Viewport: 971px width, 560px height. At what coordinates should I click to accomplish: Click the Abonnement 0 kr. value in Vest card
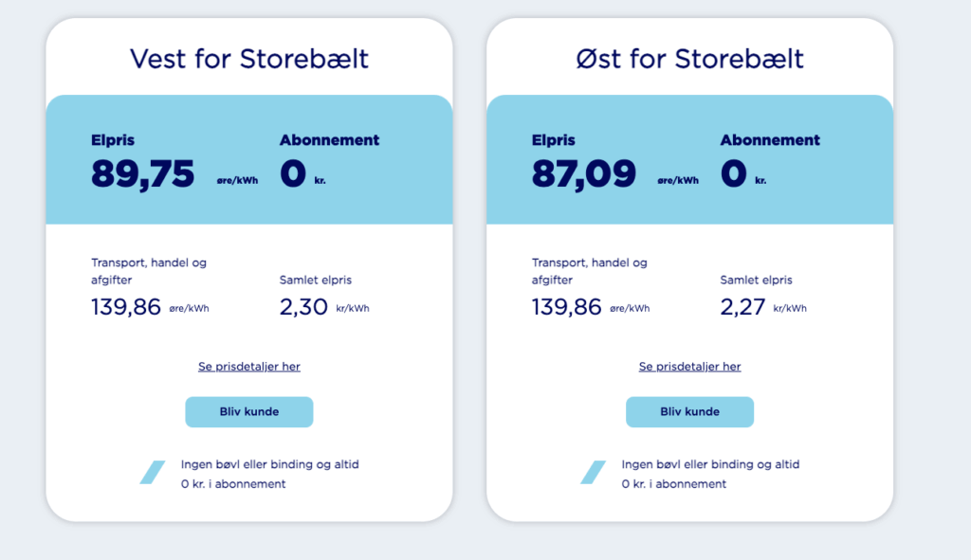[294, 174]
